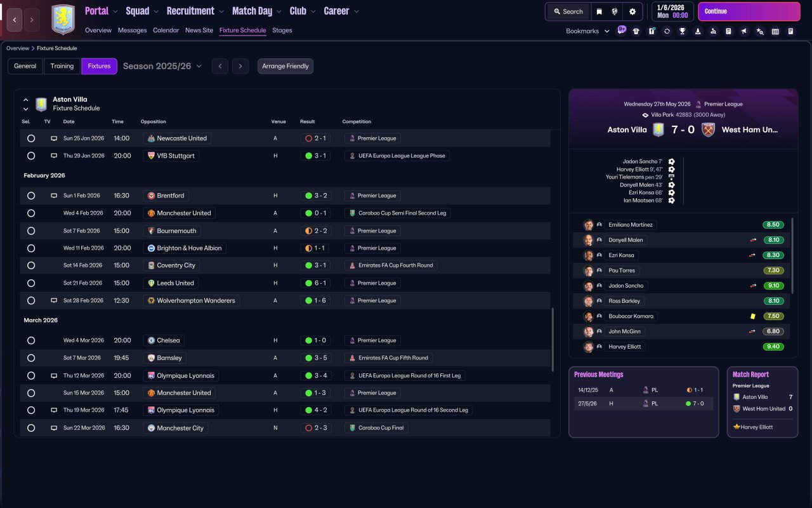Click the yellow card icon beside Boubacar Kamara
This screenshot has width=812, height=508.
click(x=753, y=316)
